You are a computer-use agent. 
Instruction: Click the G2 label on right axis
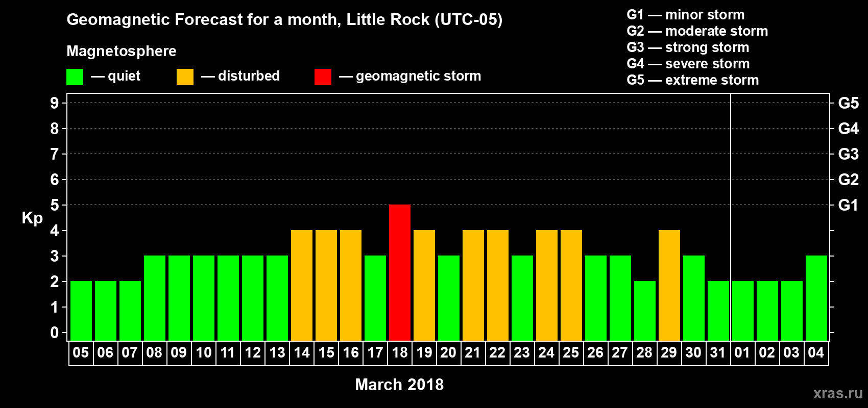(848, 180)
